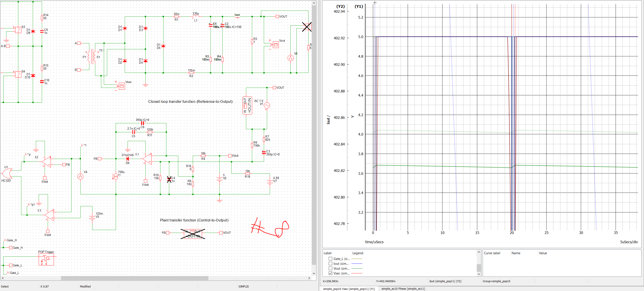Select the U1 HC32D OR gate

click(x=7, y=173)
